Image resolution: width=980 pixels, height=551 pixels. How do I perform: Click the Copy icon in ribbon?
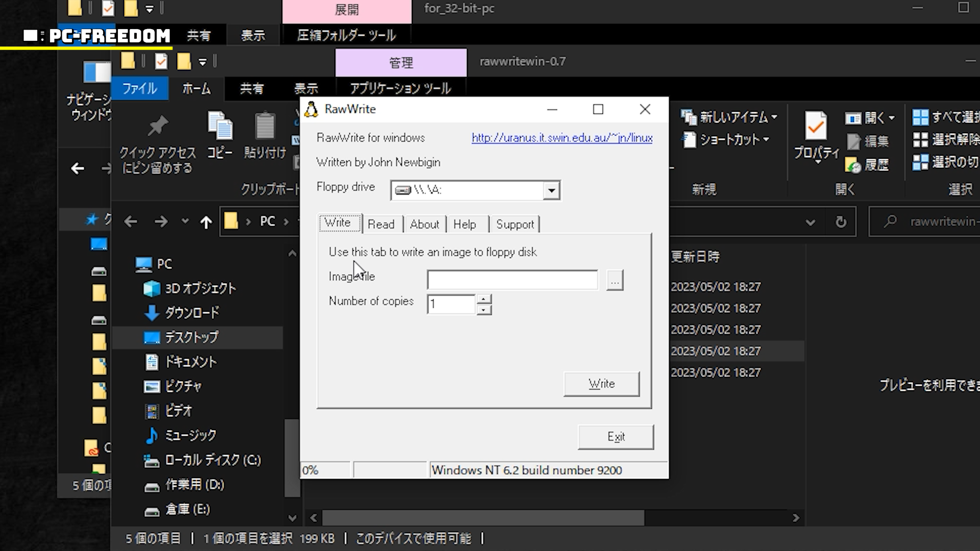tap(219, 126)
